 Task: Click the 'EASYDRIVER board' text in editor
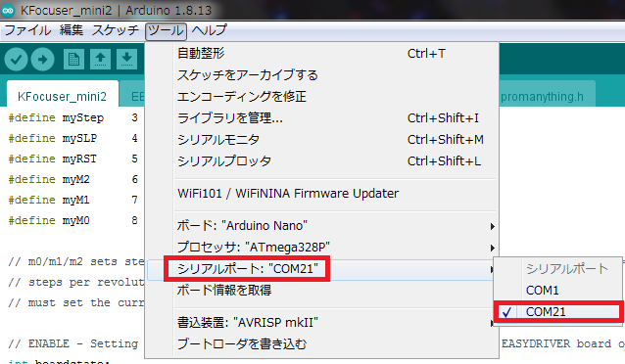click(556, 343)
